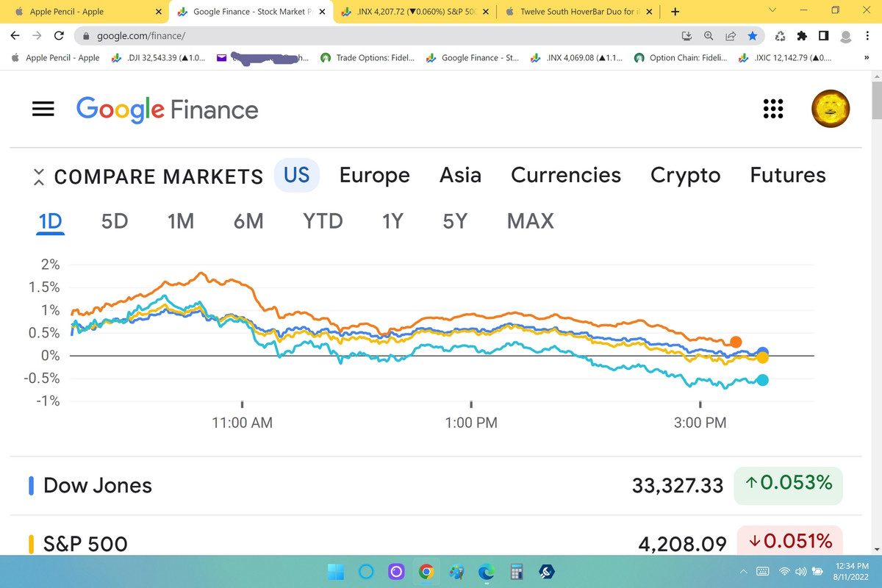Share this page via address bar icon
Screen dimensions: 882x588
click(731, 35)
